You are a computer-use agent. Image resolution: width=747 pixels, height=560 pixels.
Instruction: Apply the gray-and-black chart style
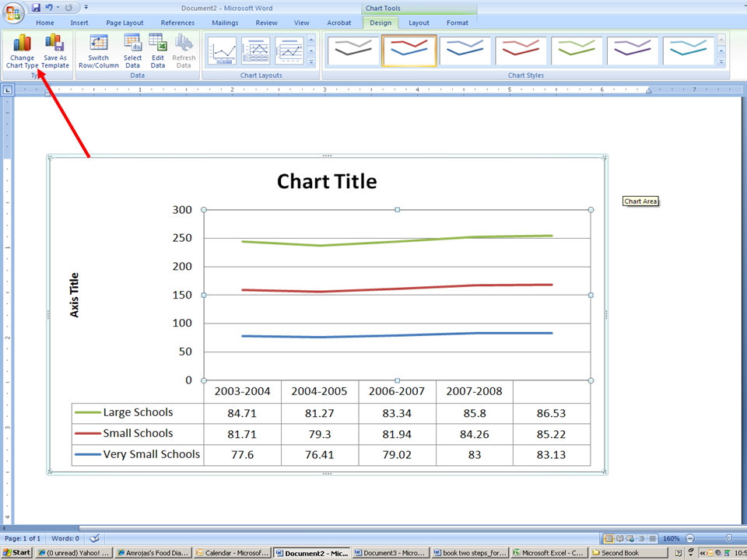pos(353,50)
